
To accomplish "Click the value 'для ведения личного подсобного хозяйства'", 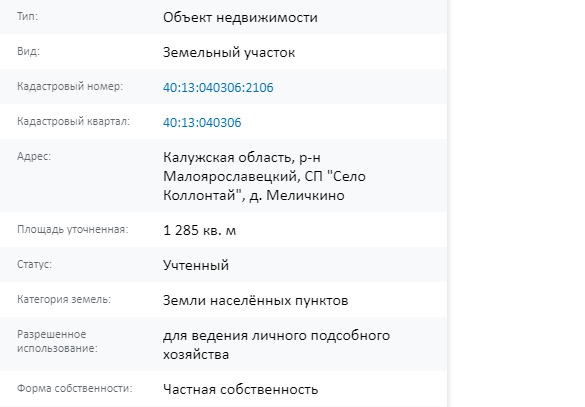I will coord(276,345).
